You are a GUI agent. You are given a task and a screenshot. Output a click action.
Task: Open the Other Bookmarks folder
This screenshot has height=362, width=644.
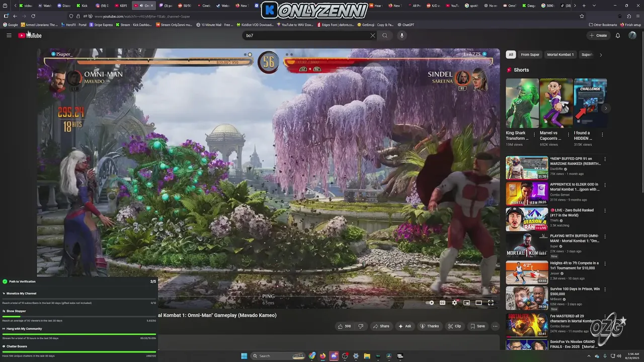603,25
